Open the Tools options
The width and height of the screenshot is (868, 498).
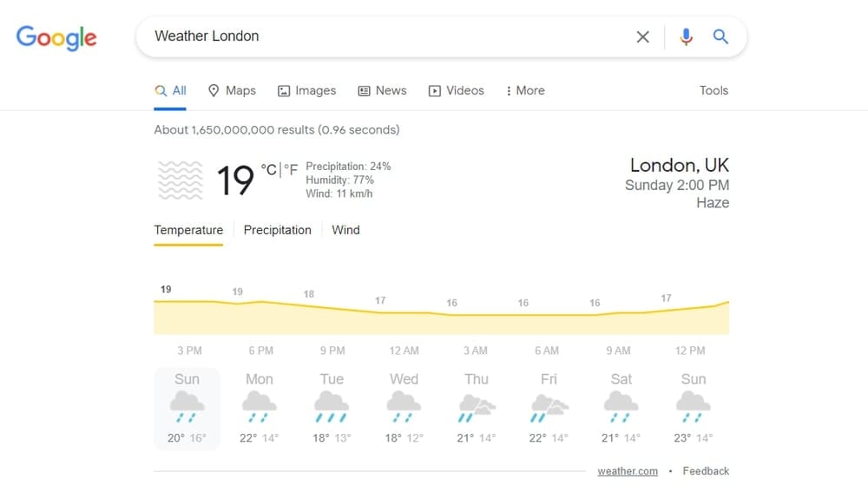[x=713, y=90]
